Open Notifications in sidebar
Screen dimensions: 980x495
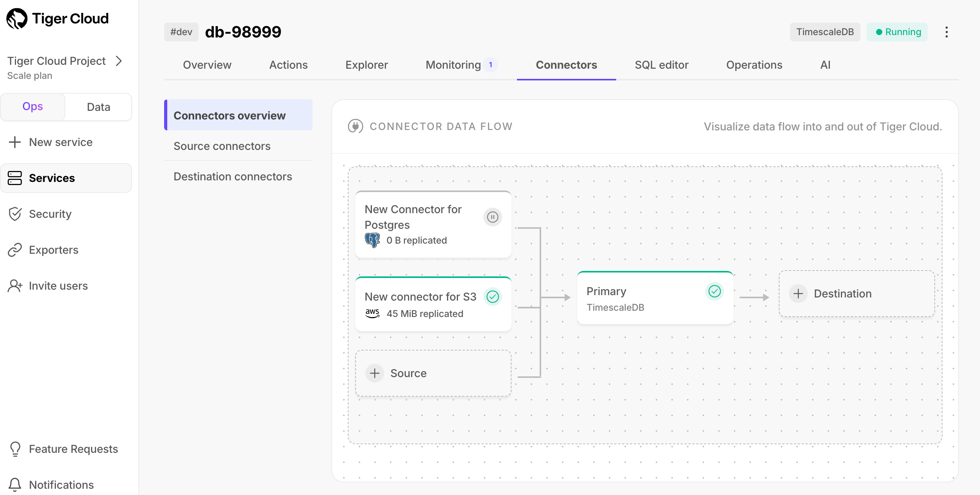coord(66,485)
